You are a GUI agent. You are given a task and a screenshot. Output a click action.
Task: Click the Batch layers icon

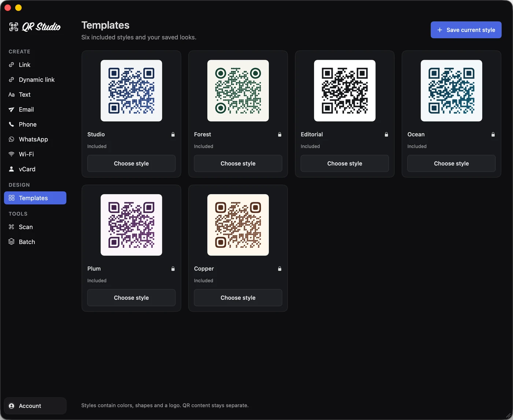pos(11,242)
